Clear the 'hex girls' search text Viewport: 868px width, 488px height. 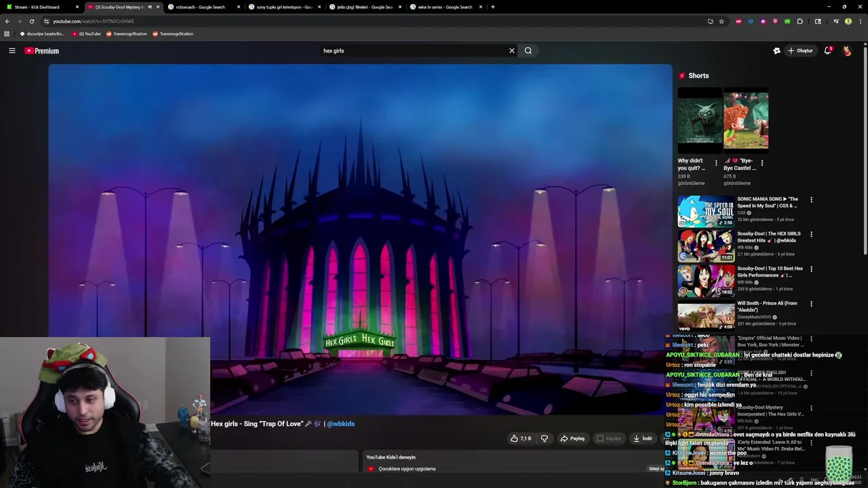point(512,51)
